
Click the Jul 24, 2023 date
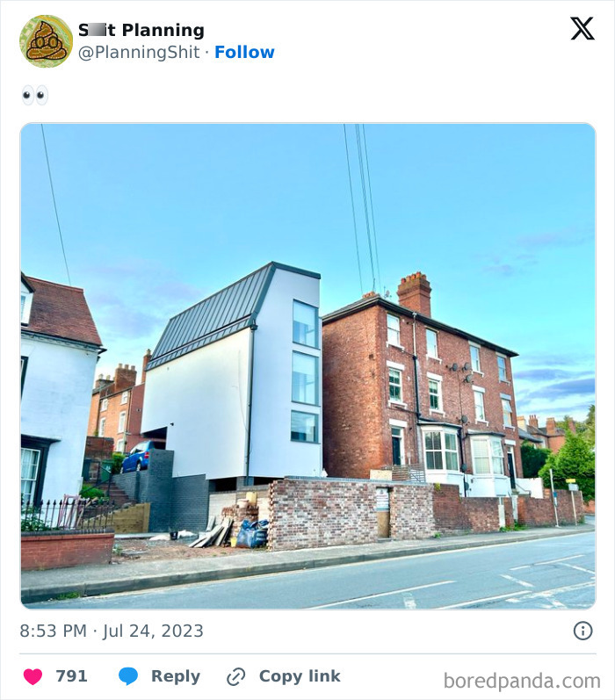153,631
